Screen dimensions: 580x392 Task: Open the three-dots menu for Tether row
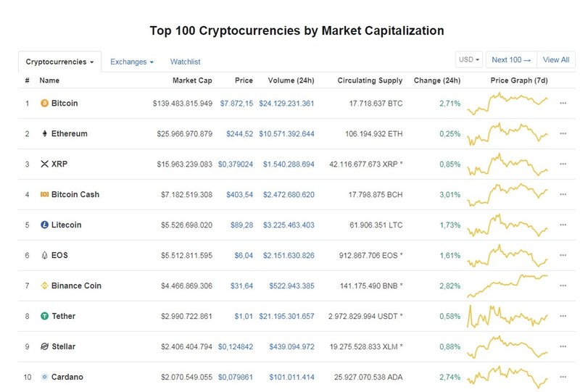pyautogui.click(x=563, y=316)
